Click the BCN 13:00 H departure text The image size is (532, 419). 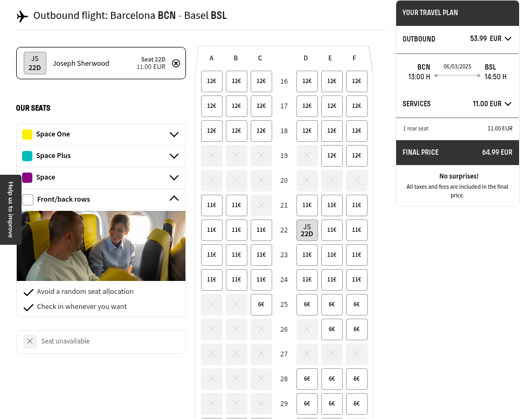[419, 72]
